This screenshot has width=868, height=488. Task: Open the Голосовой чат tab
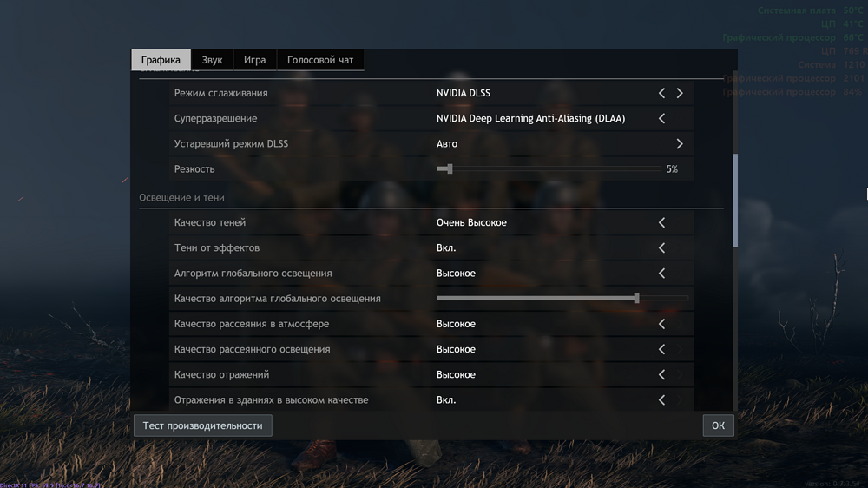pyautogui.click(x=320, y=60)
